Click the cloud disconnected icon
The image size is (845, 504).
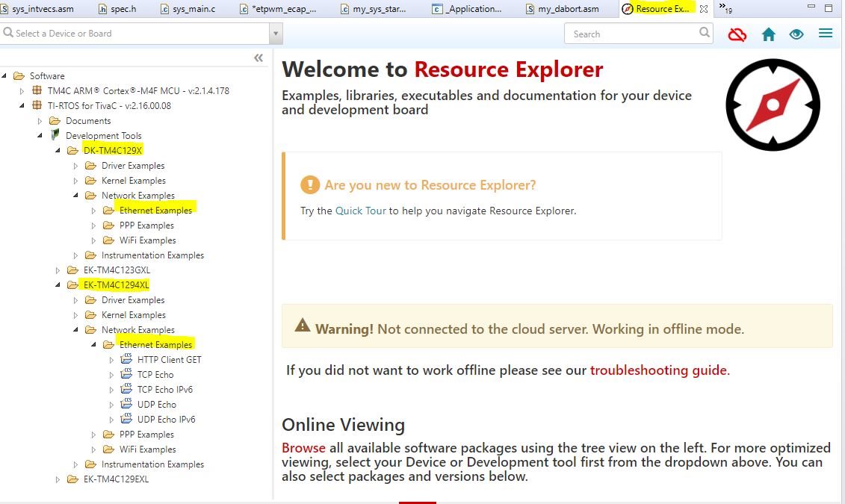(737, 34)
